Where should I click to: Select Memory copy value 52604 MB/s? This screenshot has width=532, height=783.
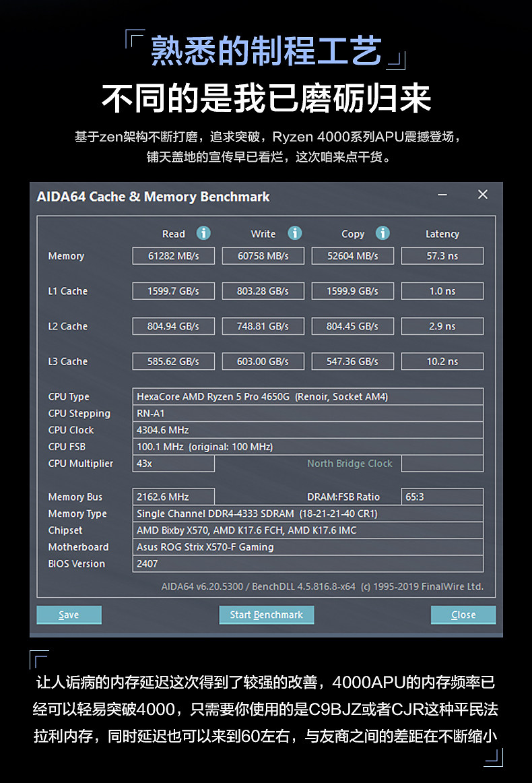point(353,255)
